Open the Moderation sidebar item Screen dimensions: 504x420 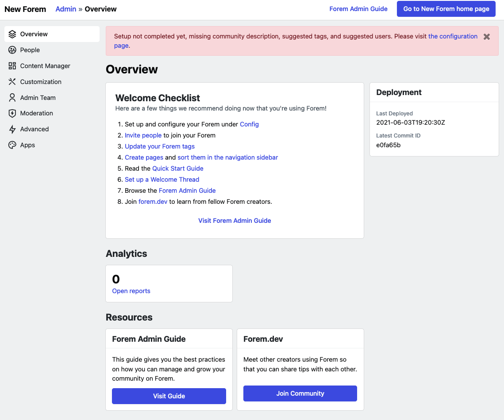tap(52, 113)
